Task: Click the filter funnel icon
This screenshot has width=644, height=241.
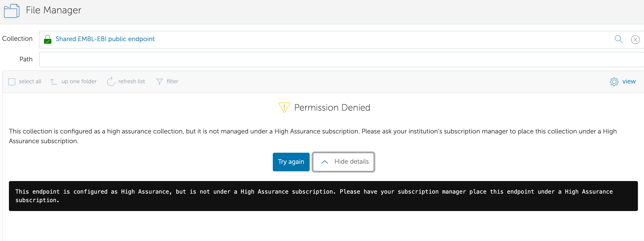Action: click(159, 81)
